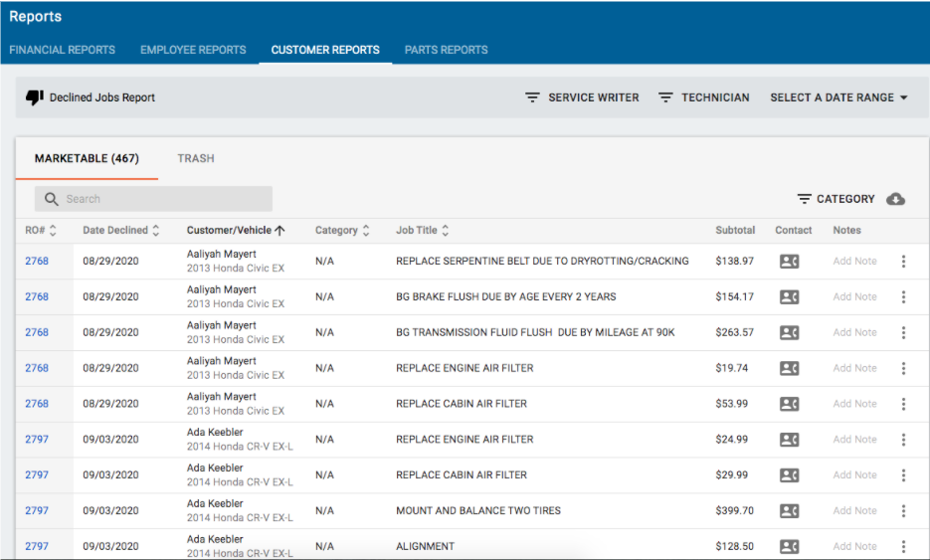Click Add Note for cabin air filter $53.99

click(x=854, y=404)
